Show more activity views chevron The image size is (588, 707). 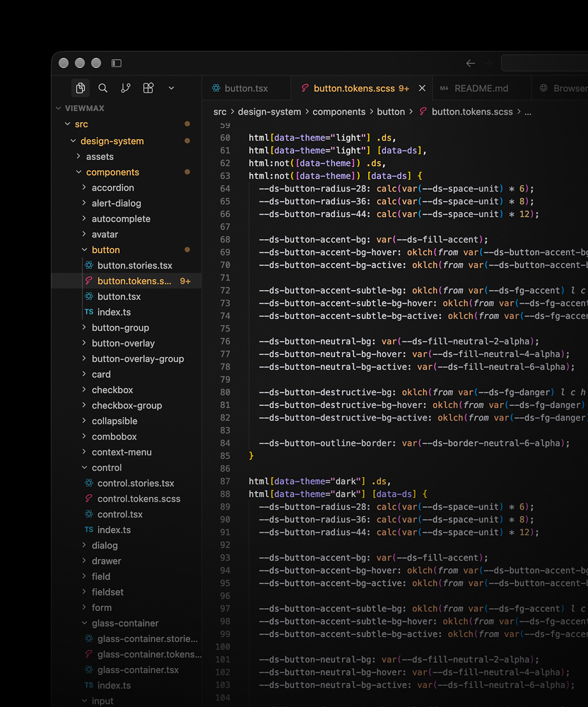point(171,88)
